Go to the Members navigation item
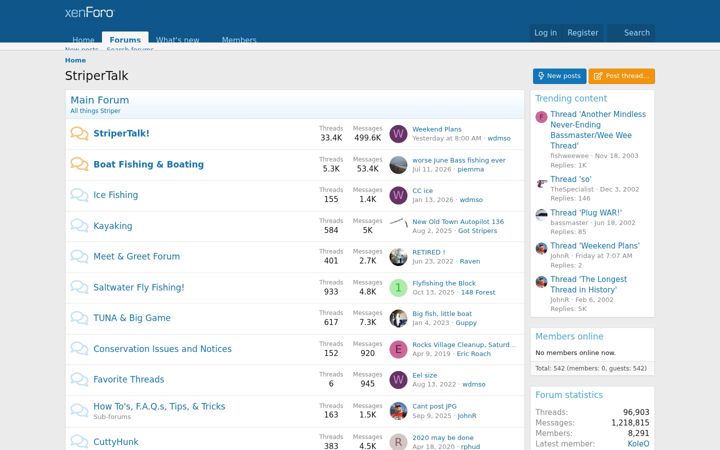The width and height of the screenshot is (720, 450). [x=239, y=39]
